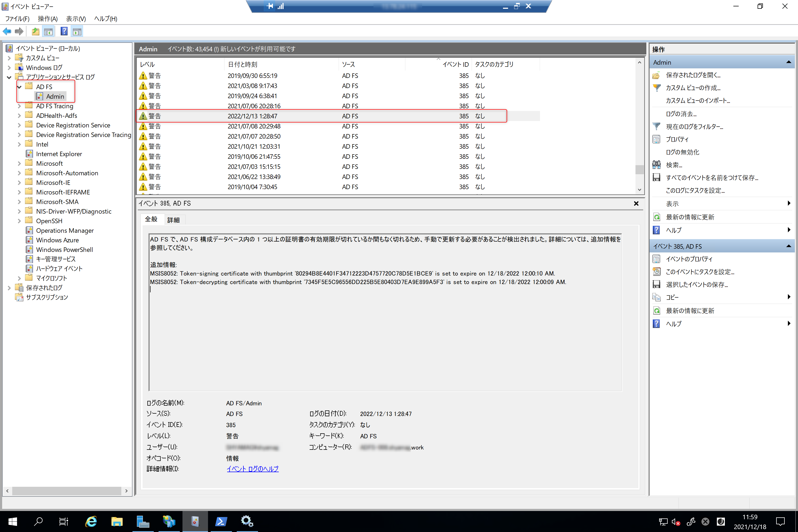
Task: Click the filter current log funnel icon
Action: 656,127
